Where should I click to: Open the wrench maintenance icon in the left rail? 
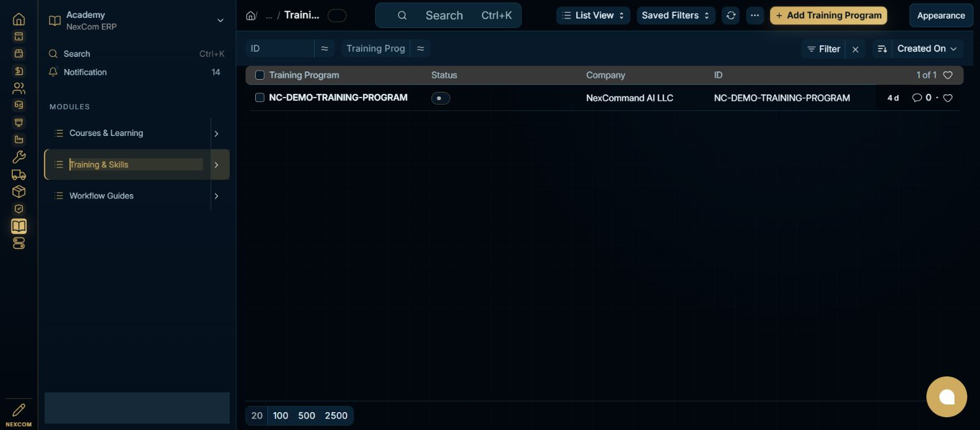pyautogui.click(x=19, y=157)
